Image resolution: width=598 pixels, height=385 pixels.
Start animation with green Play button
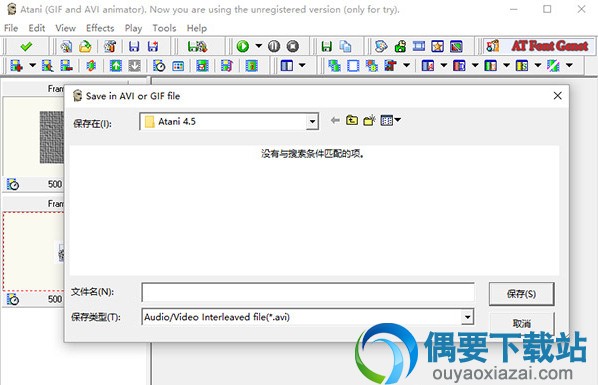(x=243, y=47)
